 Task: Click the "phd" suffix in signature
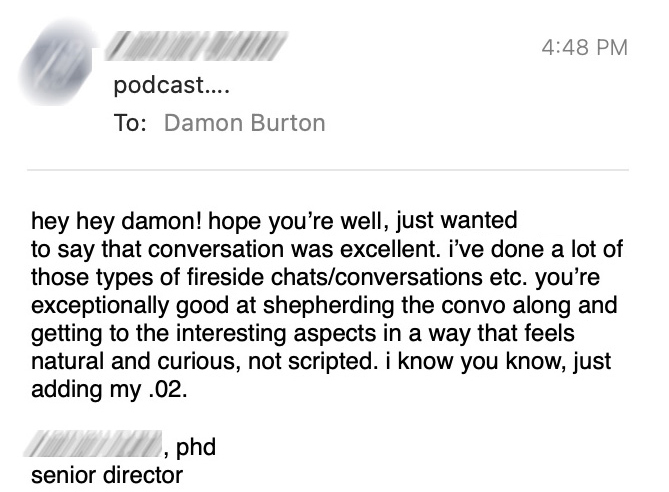coord(195,447)
